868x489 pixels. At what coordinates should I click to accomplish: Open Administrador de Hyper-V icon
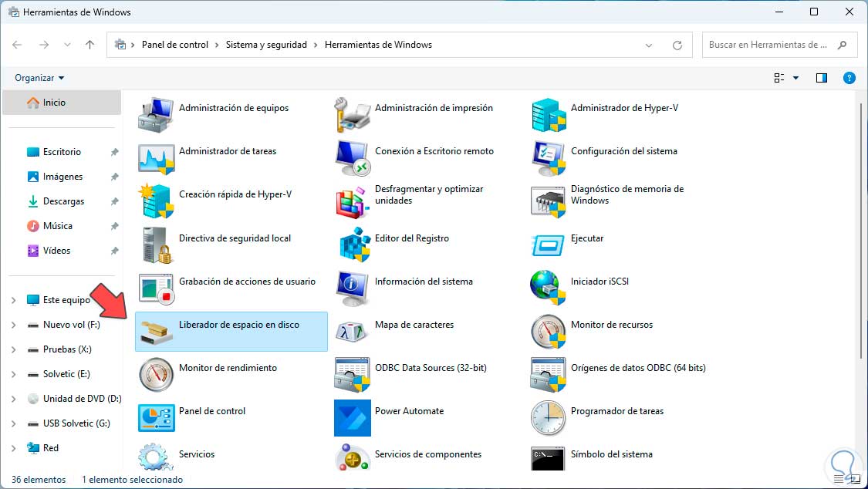pyautogui.click(x=549, y=114)
